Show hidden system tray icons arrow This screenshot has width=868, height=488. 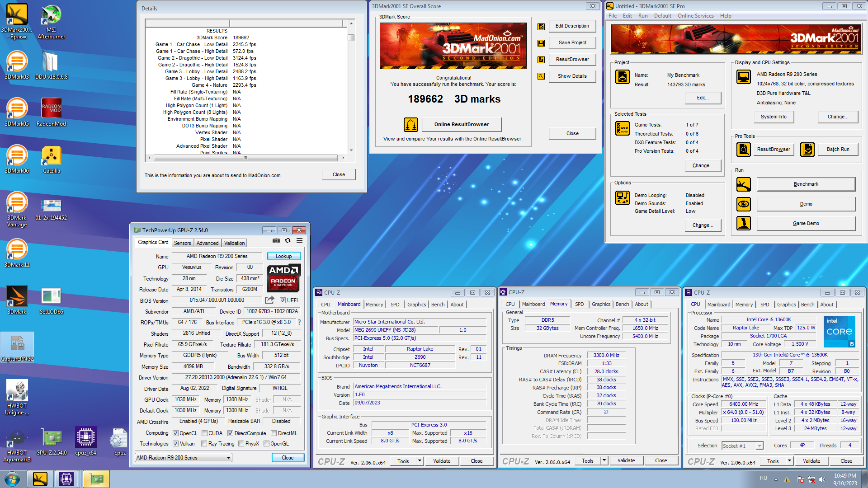point(776,479)
